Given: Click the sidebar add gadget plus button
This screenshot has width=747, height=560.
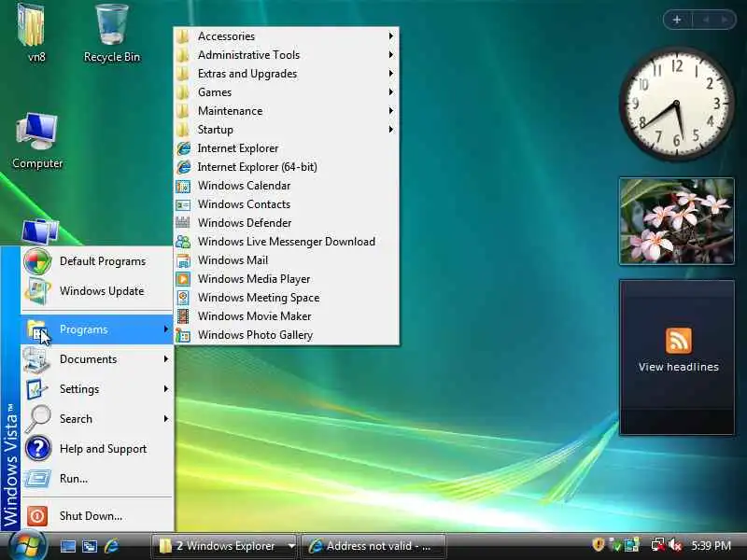Looking at the screenshot, I should pos(677,20).
